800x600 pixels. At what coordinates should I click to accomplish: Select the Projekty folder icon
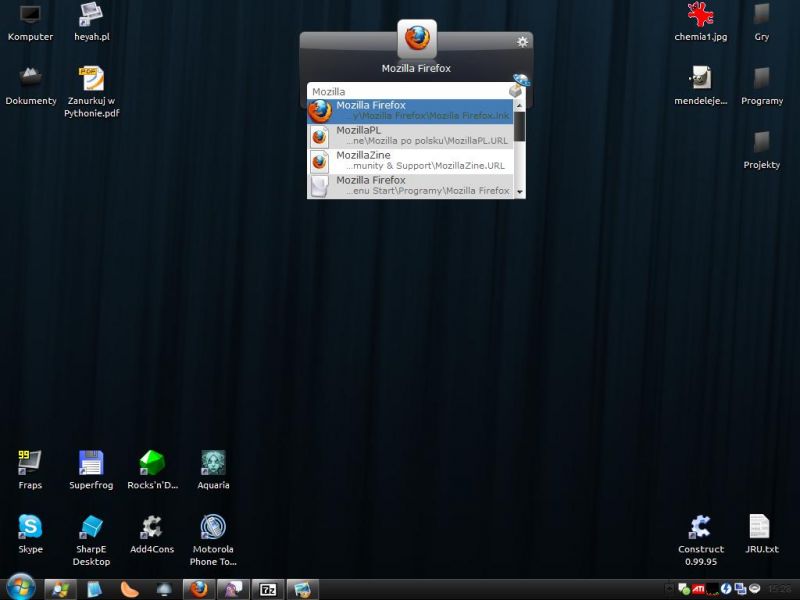click(762, 151)
